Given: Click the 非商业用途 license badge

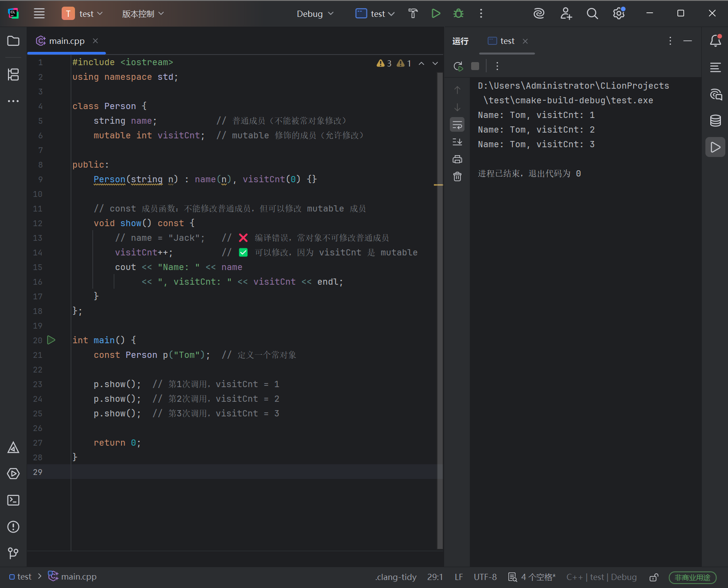Looking at the screenshot, I should [x=693, y=577].
